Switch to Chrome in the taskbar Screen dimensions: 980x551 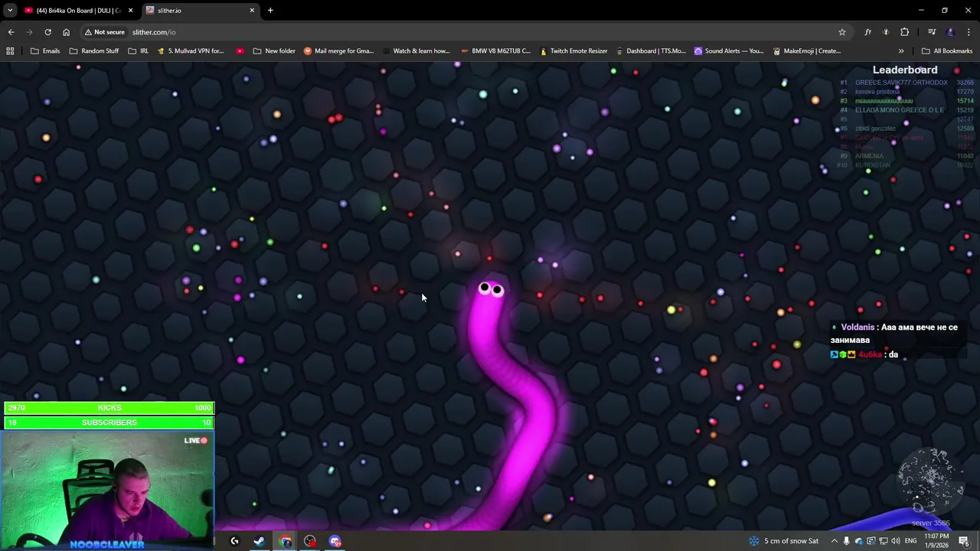click(x=286, y=542)
